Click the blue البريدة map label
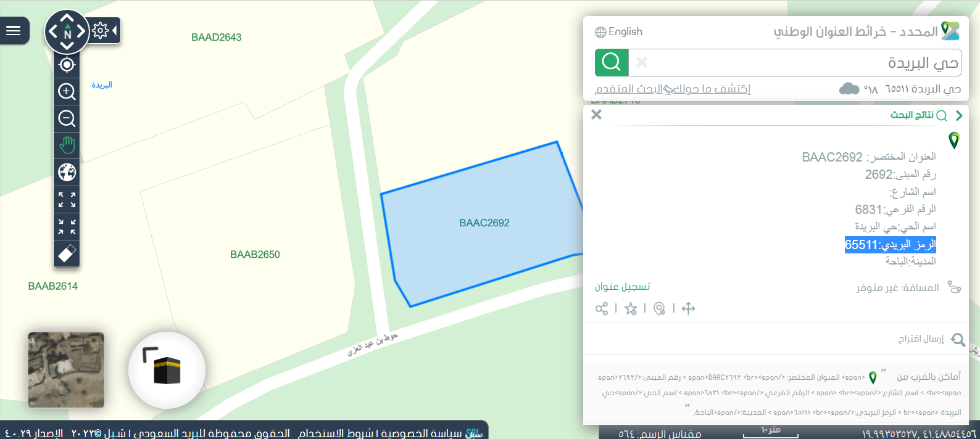Viewport: 980px width, 439px height. point(102,85)
